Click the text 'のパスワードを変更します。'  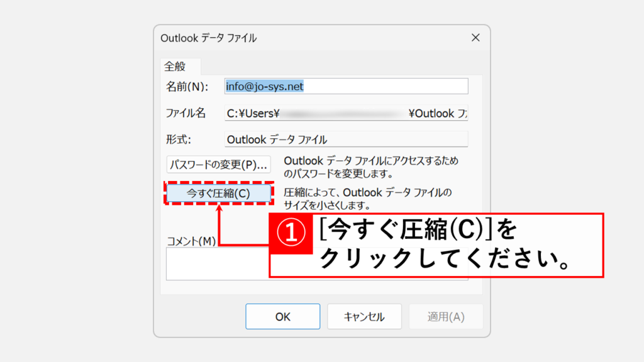(x=339, y=174)
